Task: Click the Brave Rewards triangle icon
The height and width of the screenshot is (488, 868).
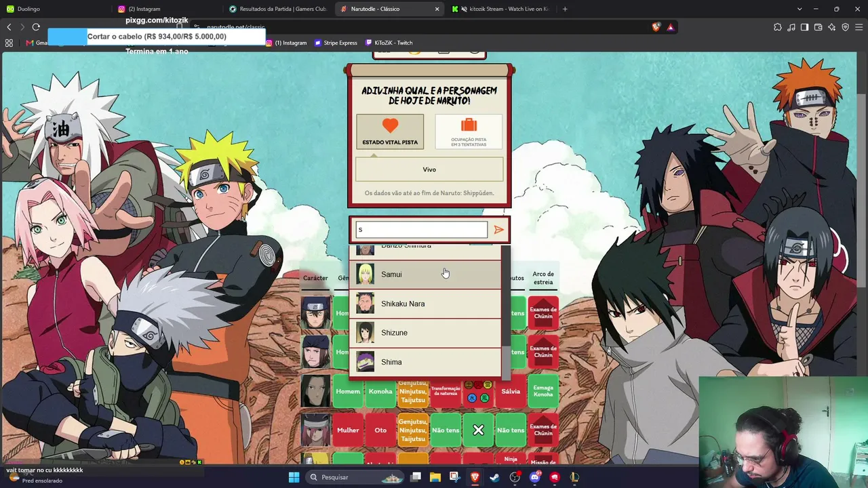Action: 671,27
